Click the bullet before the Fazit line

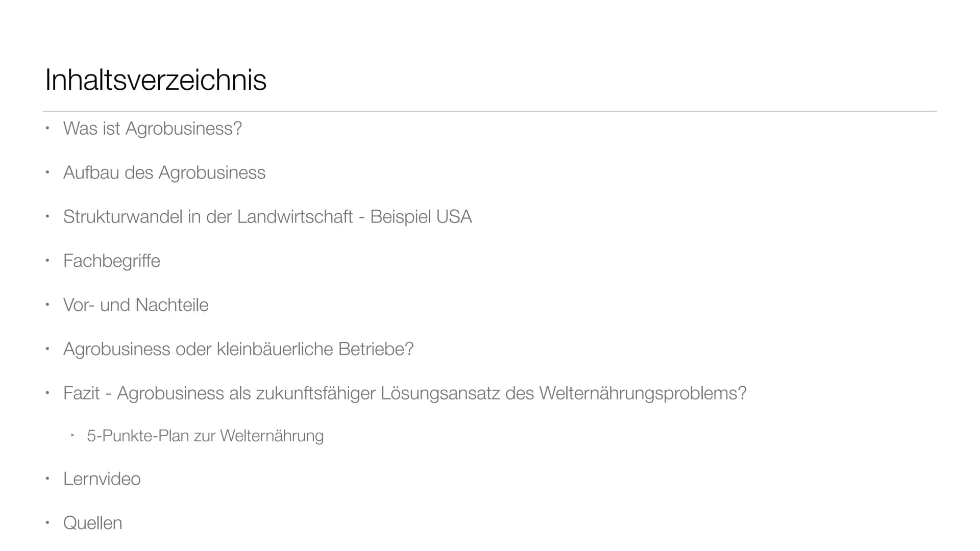coord(47,393)
